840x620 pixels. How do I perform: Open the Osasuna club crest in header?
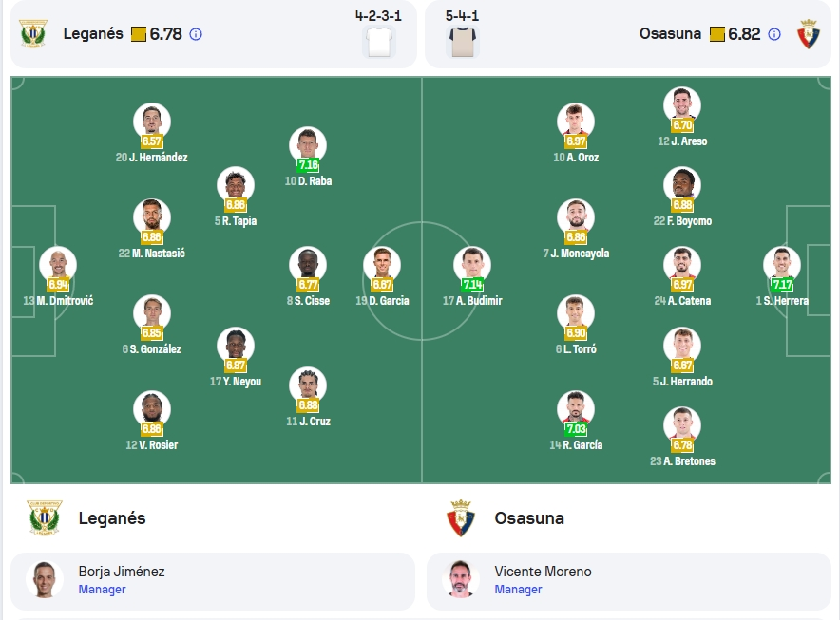809,34
